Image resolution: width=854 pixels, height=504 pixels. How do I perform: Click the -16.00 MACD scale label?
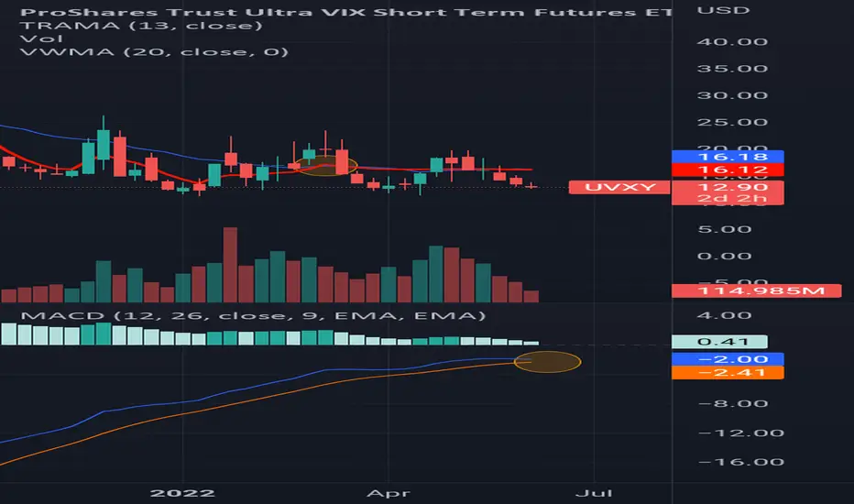740,462
